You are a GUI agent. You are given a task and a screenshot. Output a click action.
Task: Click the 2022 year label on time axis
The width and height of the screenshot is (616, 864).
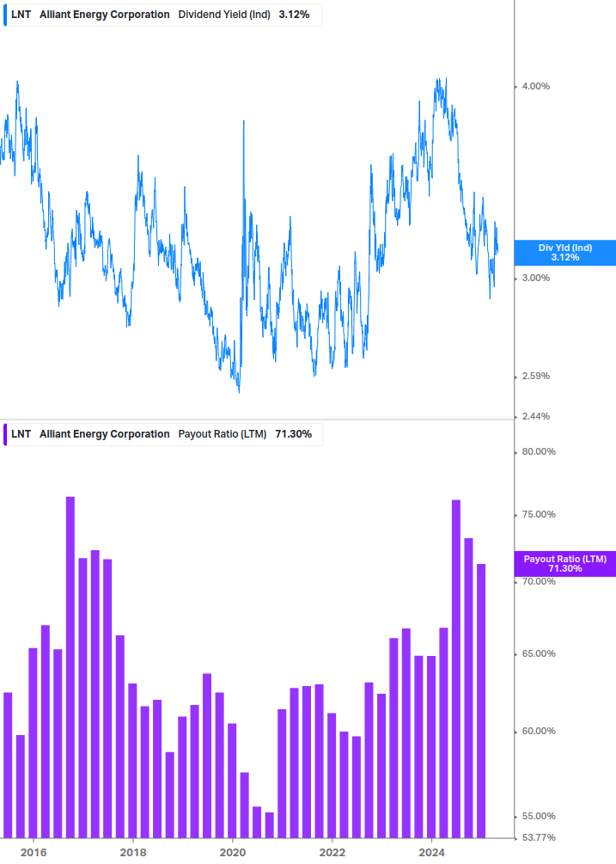click(332, 853)
